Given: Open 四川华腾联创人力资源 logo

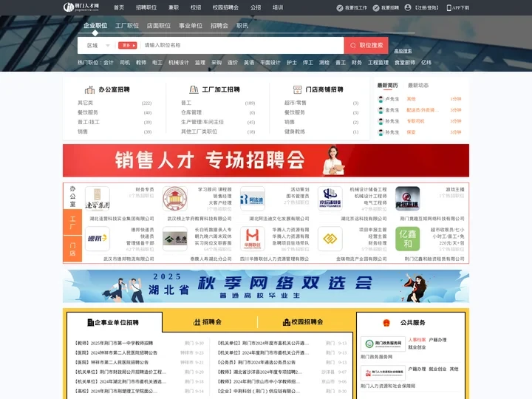Looking at the screenshot, I should coord(253,239).
